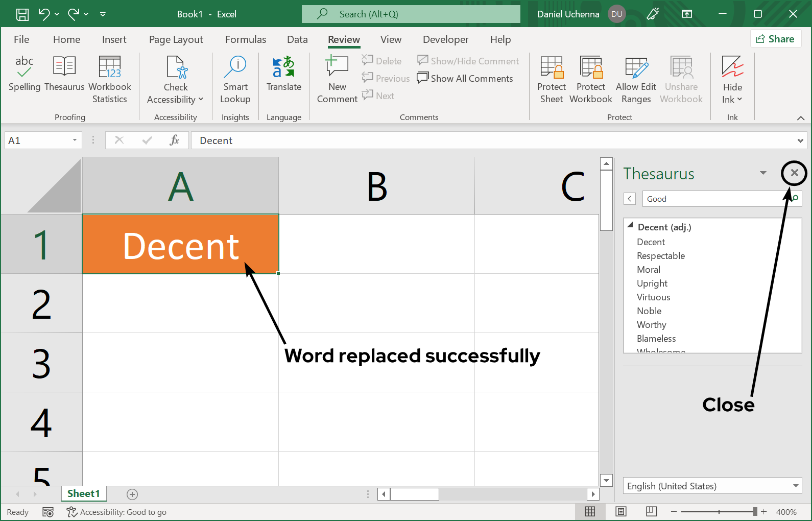Launch Smart Lookup

pos(235,79)
